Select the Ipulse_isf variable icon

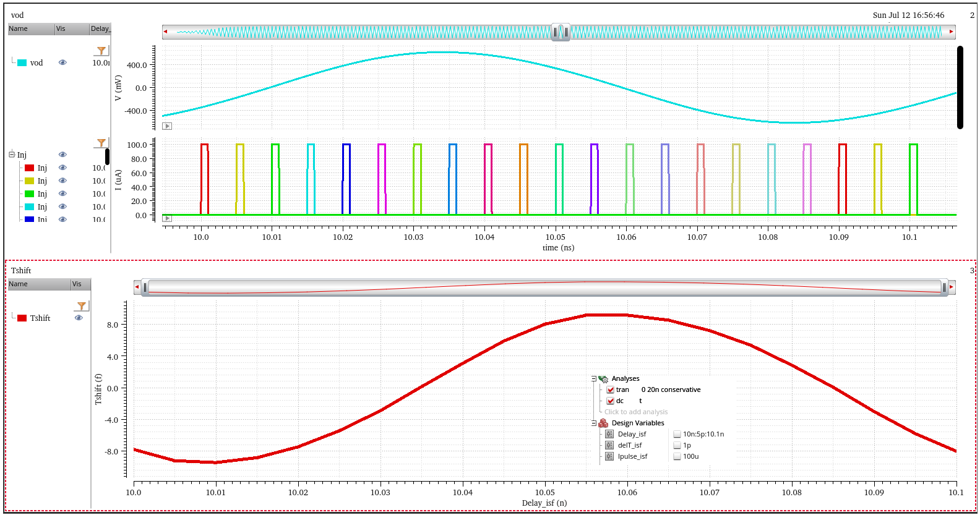(x=609, y=456)
